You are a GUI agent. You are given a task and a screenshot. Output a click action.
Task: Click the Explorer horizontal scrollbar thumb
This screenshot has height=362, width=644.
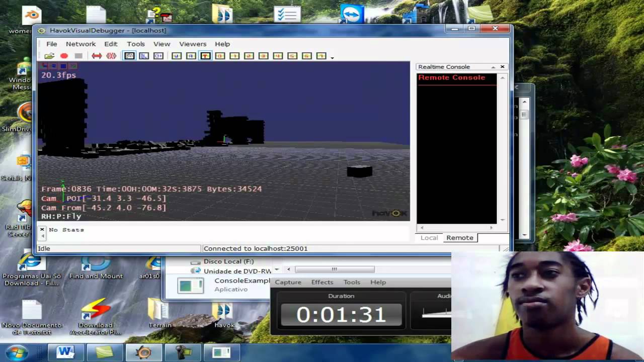click(335, 269)
